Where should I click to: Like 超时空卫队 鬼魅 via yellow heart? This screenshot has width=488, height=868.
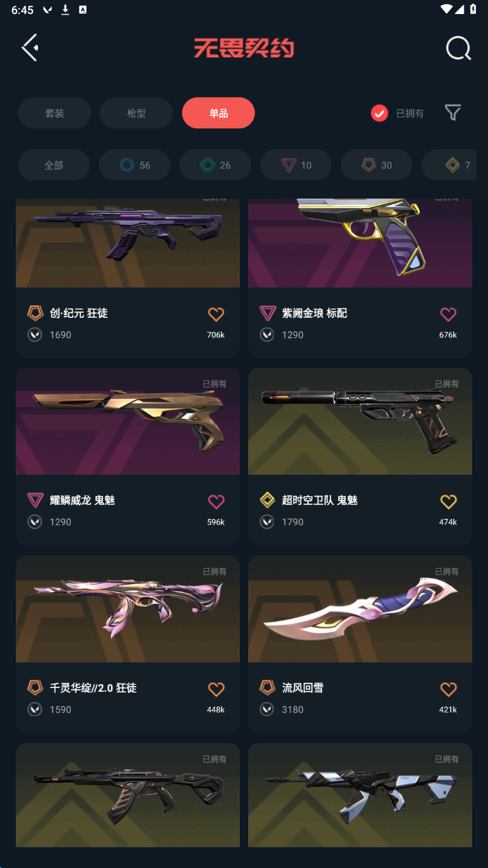coord(448,502)
